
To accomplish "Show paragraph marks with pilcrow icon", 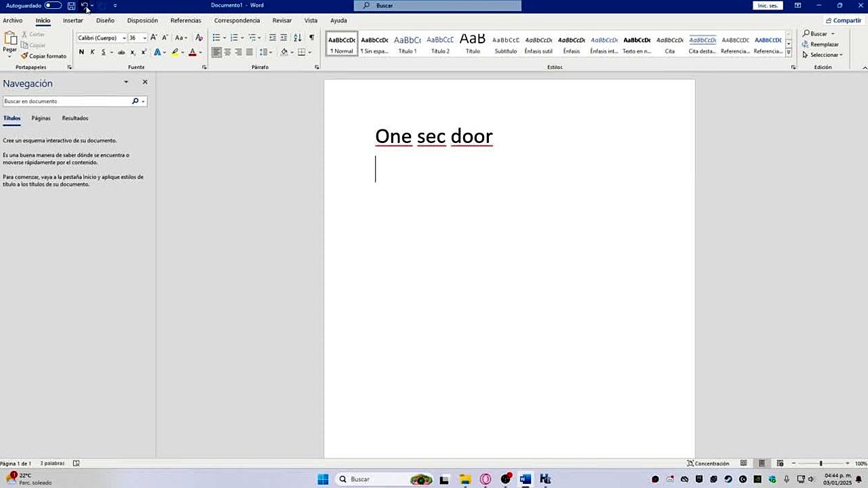I will 311,38.
